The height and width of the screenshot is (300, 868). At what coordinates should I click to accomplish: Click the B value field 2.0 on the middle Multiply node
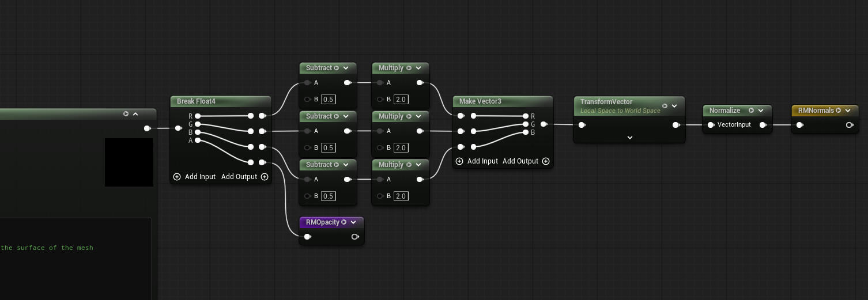click(401, 148)
